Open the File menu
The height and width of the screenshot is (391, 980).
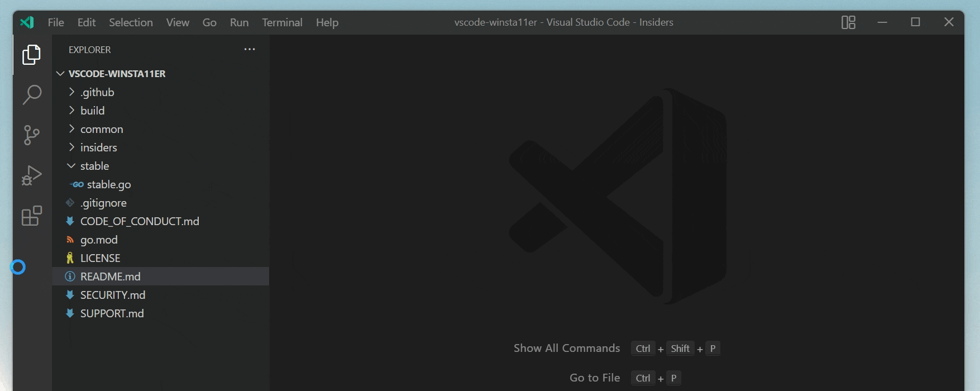56,22
